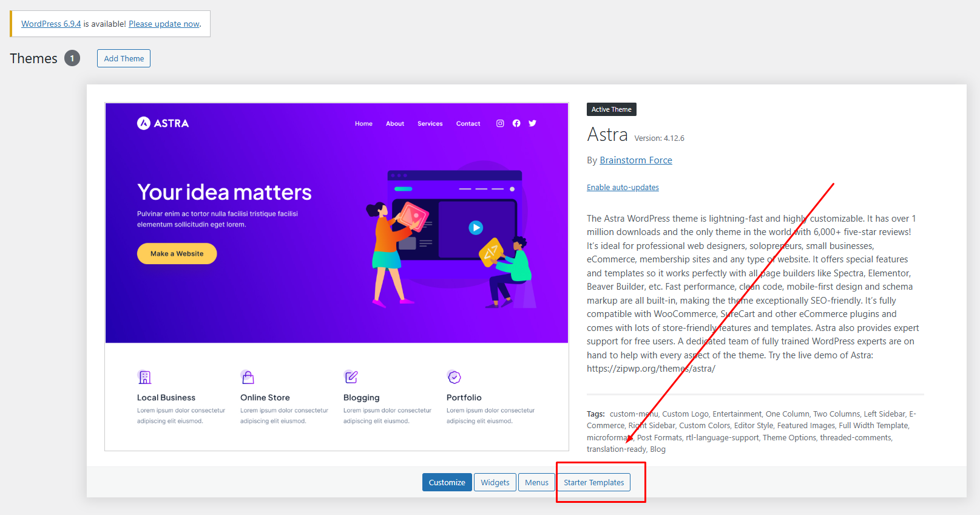Image resolution: width=980 pixels, height=515 pixels.
Task: Click the Version: 4.12.6 text
Action: click(x=660, y=138)
